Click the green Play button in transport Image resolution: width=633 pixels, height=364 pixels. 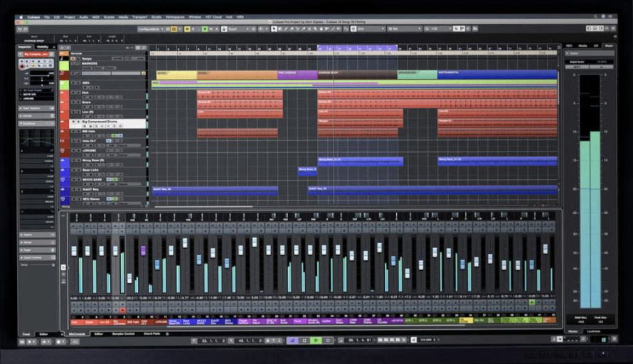pyautogui.click(x=316, y=341)
